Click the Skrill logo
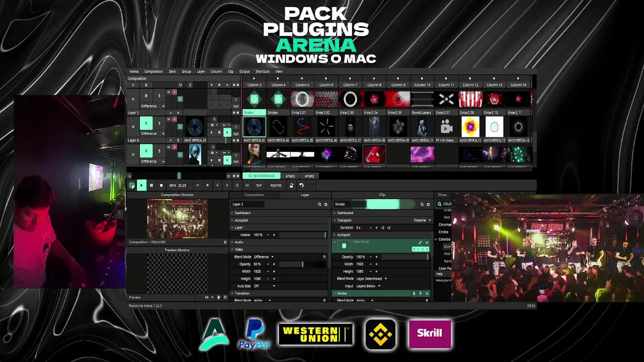Viewport: 644px width, 362px height. pos(430,333)
